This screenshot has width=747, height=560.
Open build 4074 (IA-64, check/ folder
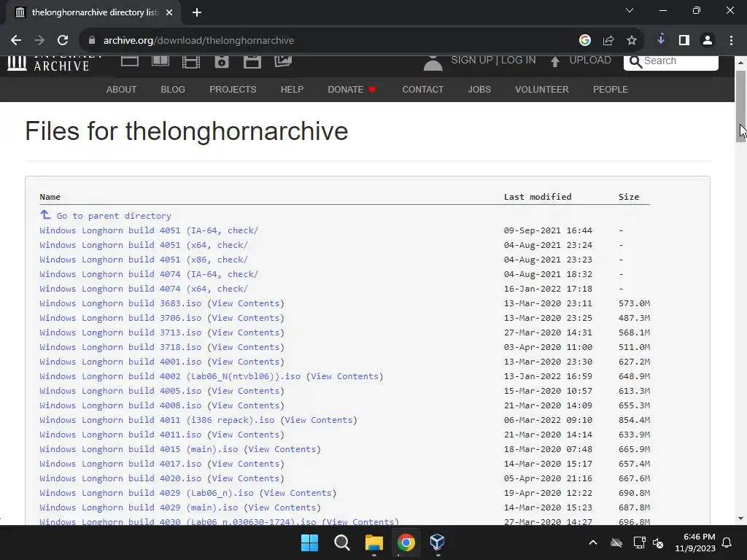[x=149, y=274]
